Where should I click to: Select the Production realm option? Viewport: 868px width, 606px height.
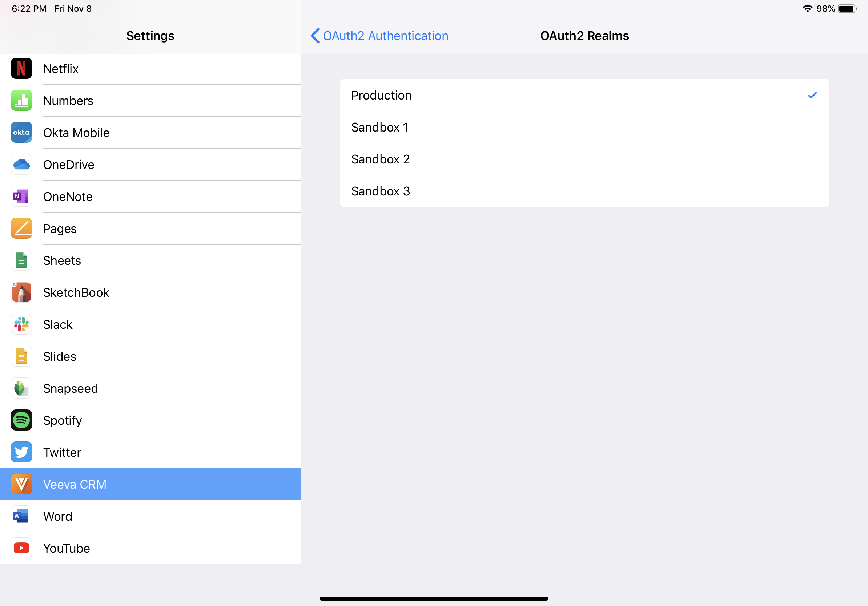[x=584, y=95]
